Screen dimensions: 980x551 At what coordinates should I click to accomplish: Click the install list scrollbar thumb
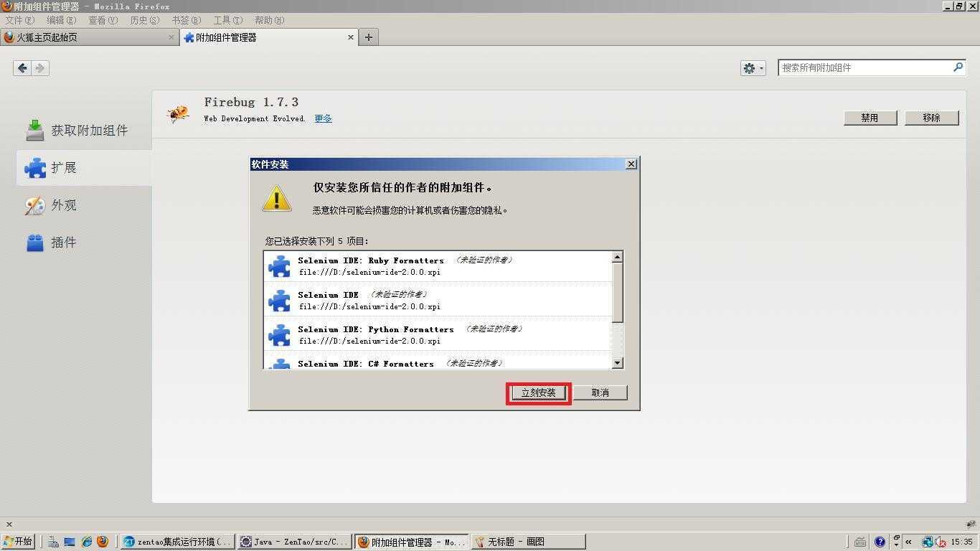click(x=618, y=293)
